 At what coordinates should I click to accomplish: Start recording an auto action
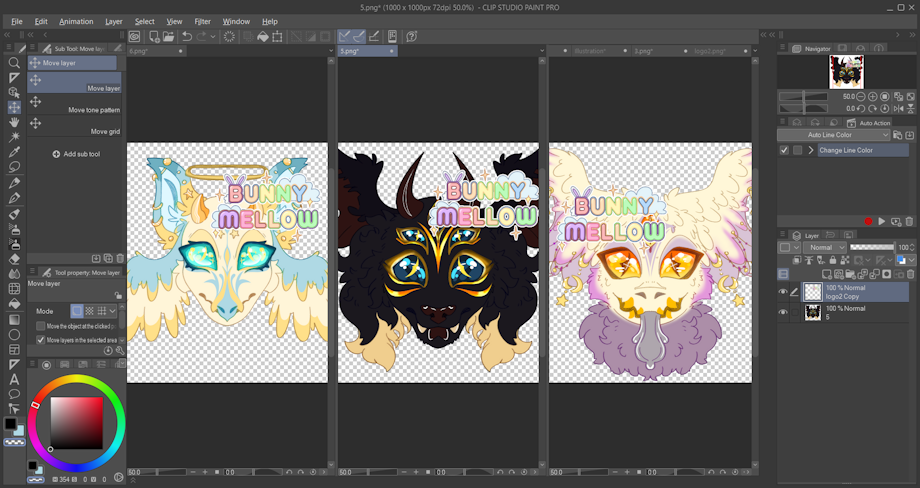868,221
